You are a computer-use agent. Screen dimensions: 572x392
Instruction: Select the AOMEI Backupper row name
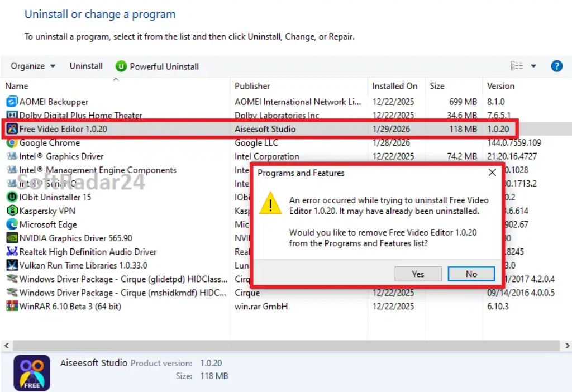(54, 102)
